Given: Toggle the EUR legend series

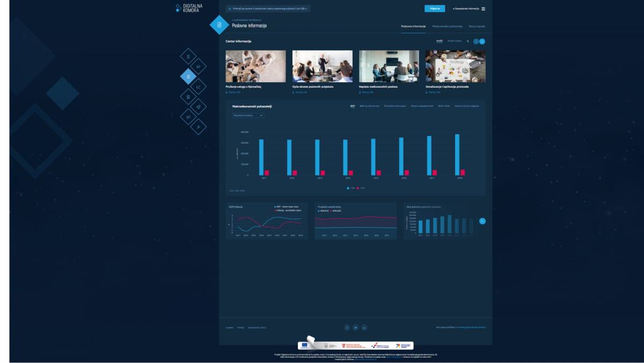Looking at the screenshot, I should (x=360, y=188).
